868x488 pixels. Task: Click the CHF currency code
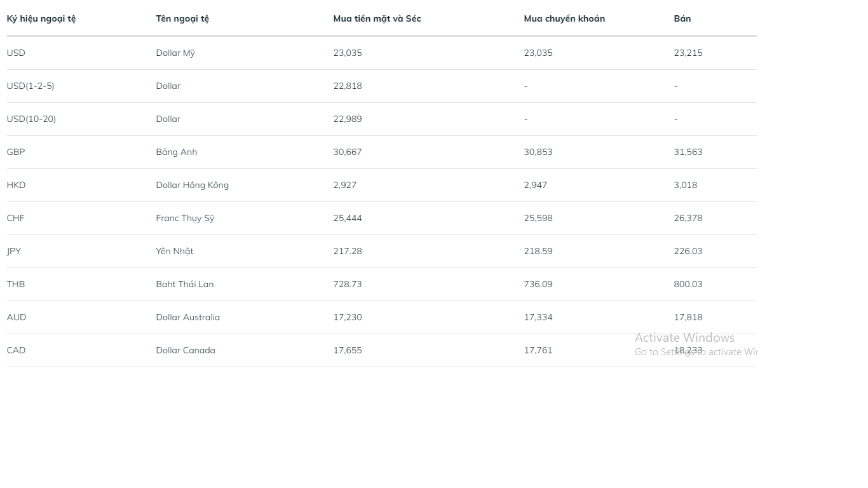tap(16, 218)
